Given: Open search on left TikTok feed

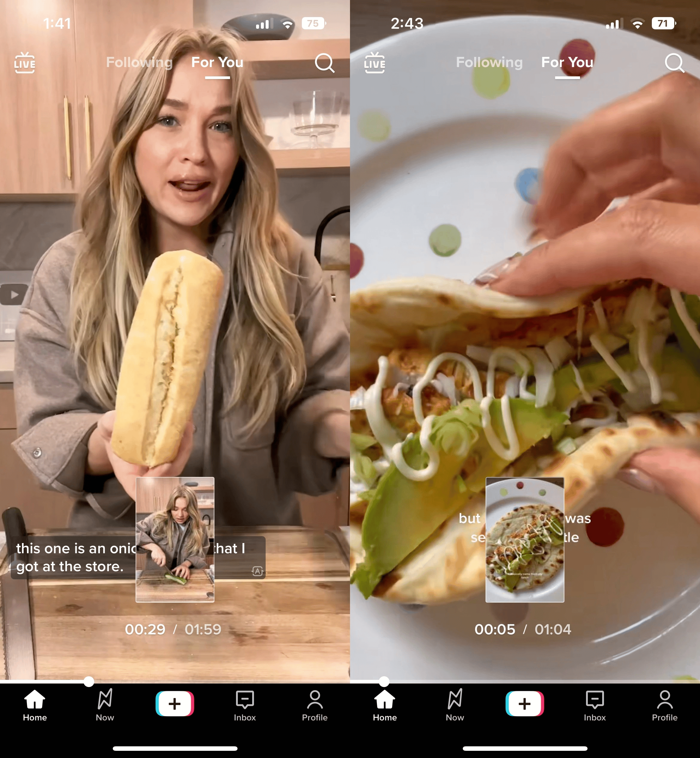Looking at the screenshot, I should point(325,62).
